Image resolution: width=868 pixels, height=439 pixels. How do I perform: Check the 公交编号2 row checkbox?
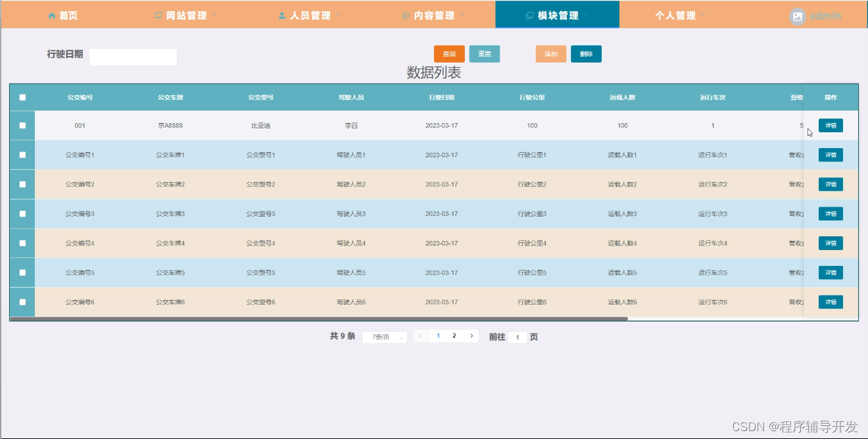tap(22, 184)
